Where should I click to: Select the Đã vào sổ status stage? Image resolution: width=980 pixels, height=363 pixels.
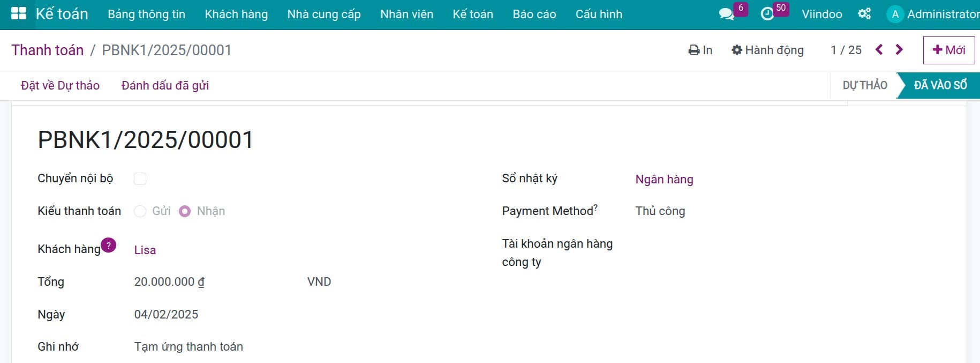click(940, 85)
